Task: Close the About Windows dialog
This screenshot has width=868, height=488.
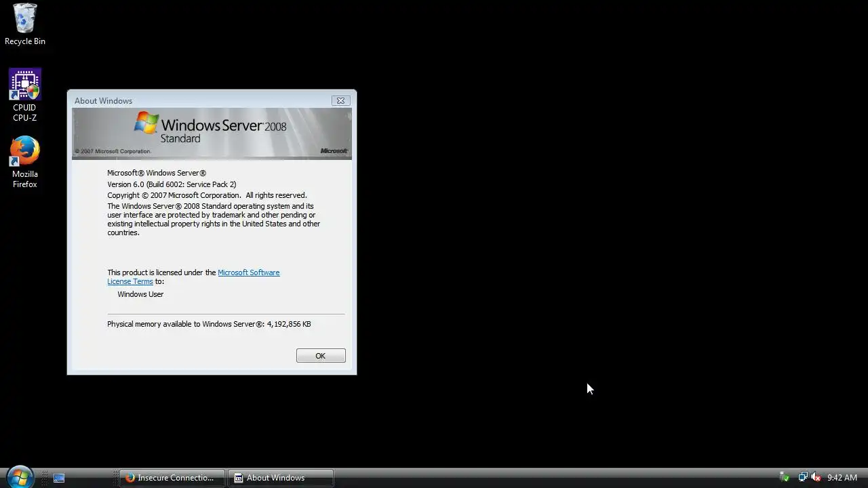Action: tap(341, 100)
